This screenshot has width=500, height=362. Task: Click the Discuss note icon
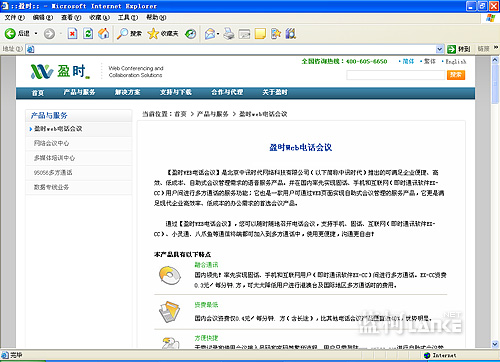click(x=260, y=34)
